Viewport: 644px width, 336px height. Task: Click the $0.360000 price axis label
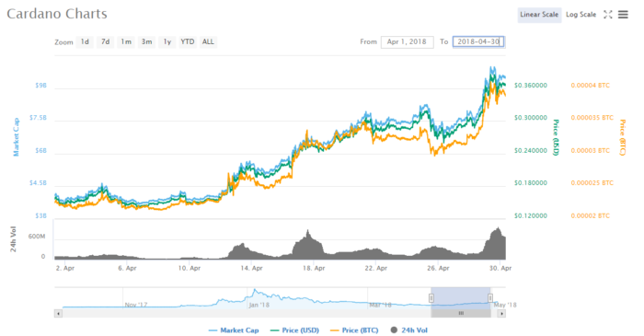tap(531, 86)
